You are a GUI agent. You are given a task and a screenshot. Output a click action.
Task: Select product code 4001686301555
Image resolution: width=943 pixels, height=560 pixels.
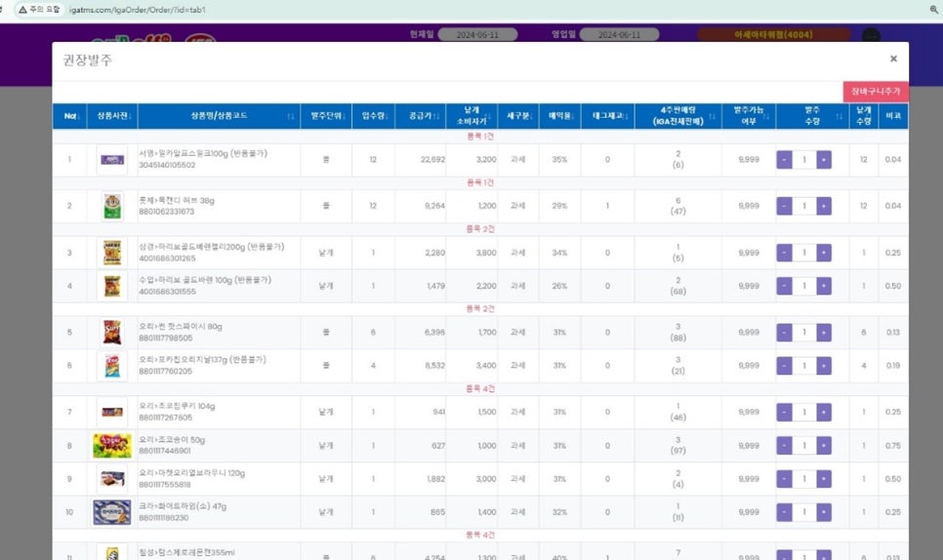point(167,292)
